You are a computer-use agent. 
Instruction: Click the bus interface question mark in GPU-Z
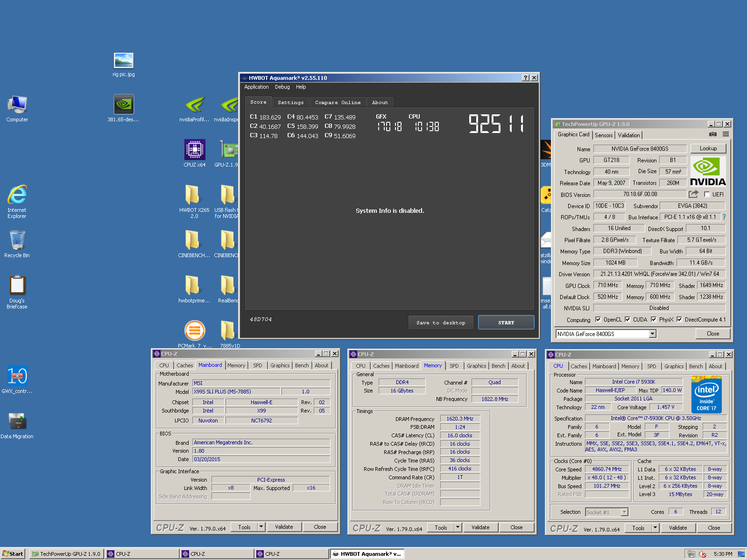click(x=724, y=217)
